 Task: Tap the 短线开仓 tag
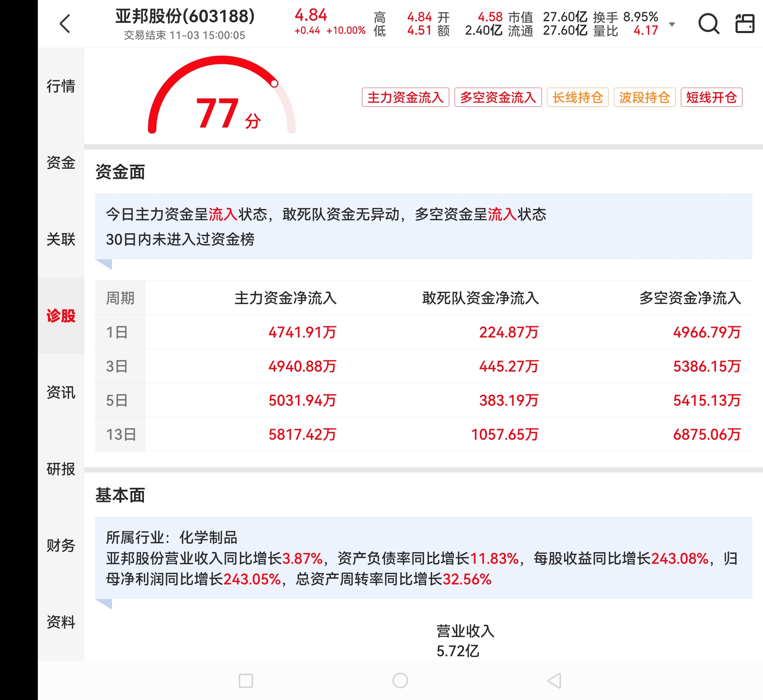[711, 97]
